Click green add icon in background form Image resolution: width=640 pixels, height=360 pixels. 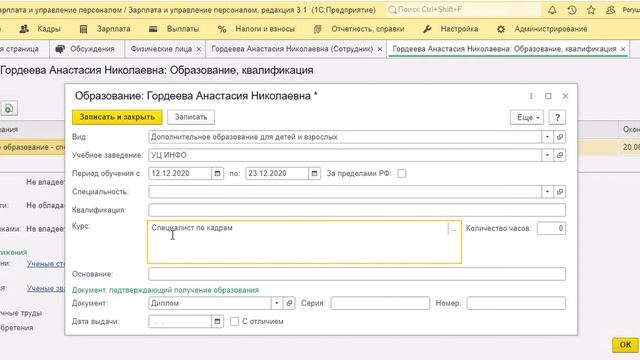point(9,109)
